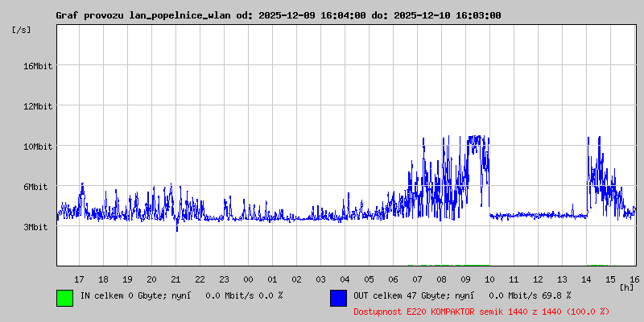
Task: Click hour label 04 on time axis
Action: coord(345,279)
